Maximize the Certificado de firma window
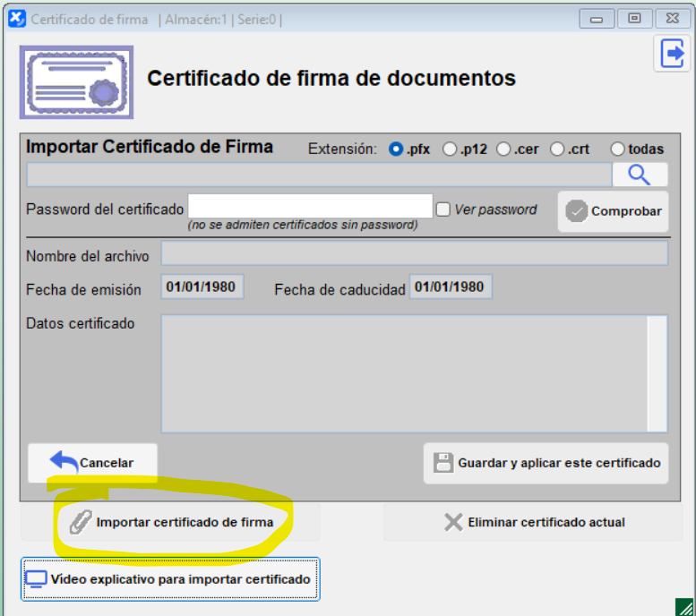The width and height of the screenshot is (696, 616). (x=634, y=19)
